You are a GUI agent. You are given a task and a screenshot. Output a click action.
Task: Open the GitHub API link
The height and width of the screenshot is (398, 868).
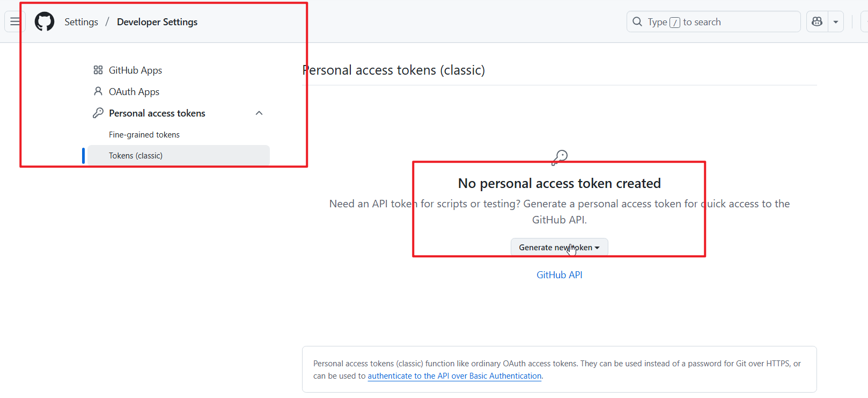[560, 275]
